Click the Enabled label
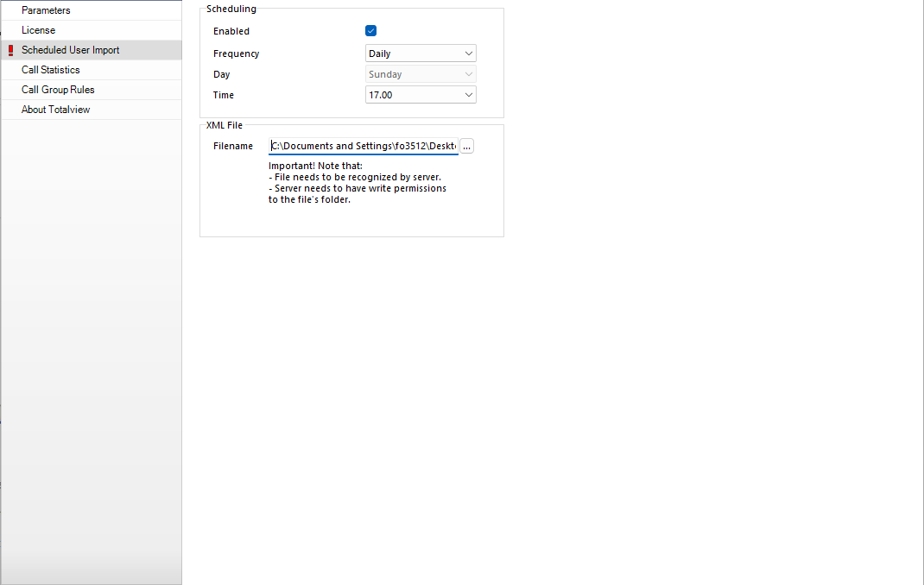This screenshot has width=924, height=585. tap(231, 31)
